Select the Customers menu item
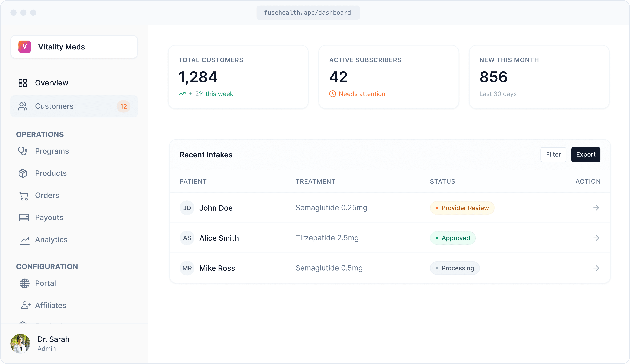 tap(54, 106)
